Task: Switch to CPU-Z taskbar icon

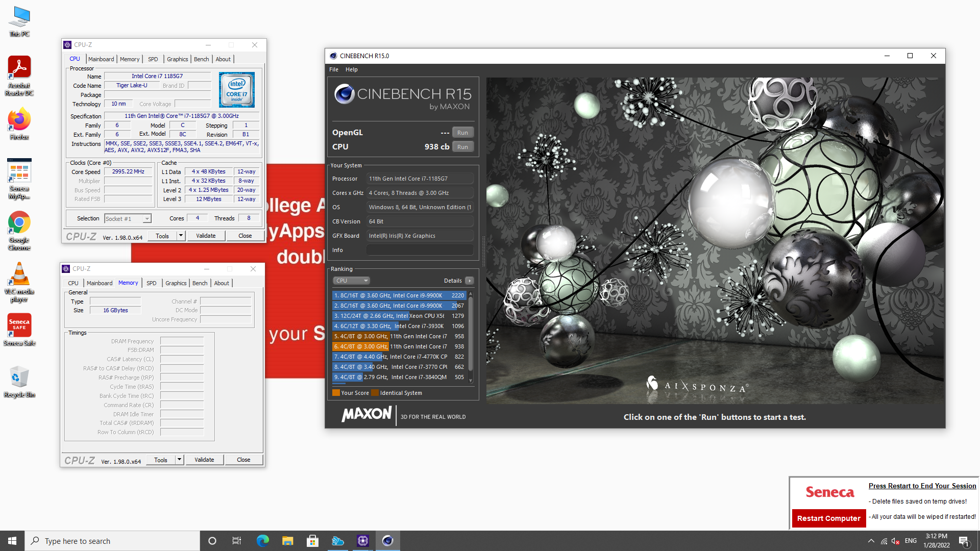Action: 362,541
